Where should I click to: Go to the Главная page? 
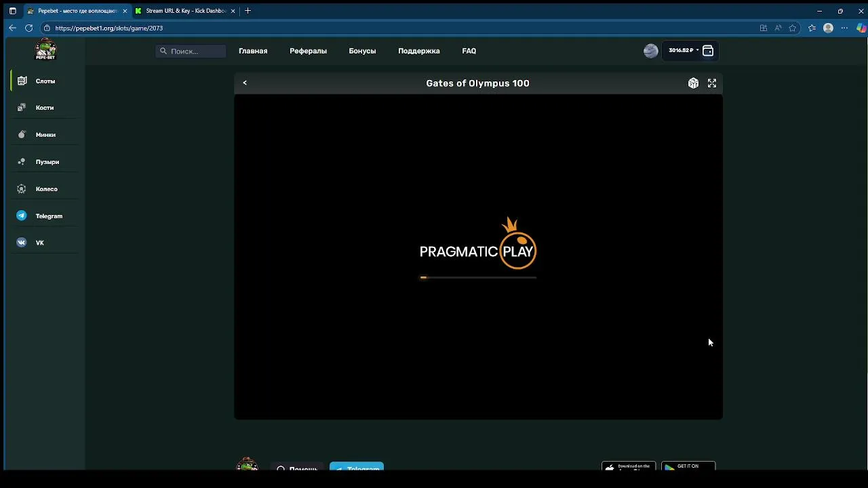(x=253, y=51)
